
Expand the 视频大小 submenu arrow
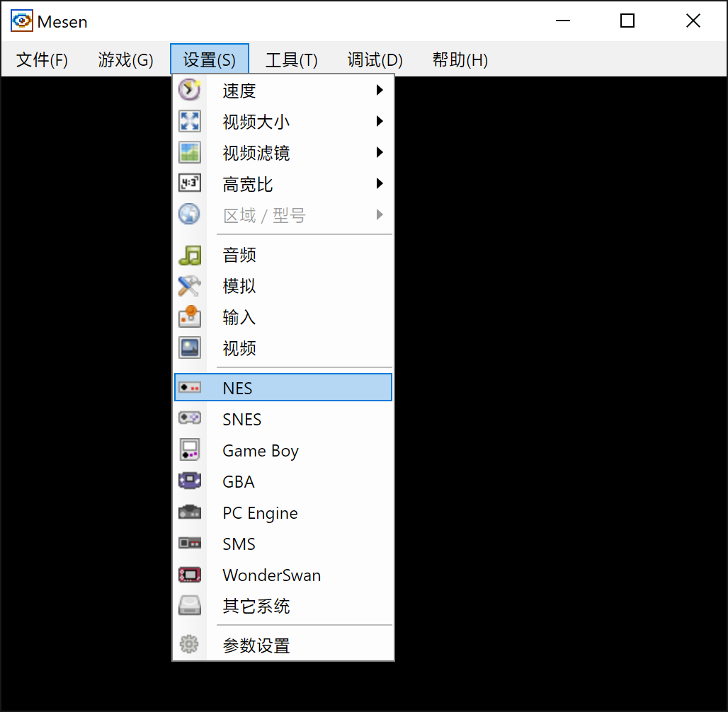coord(380,121)
